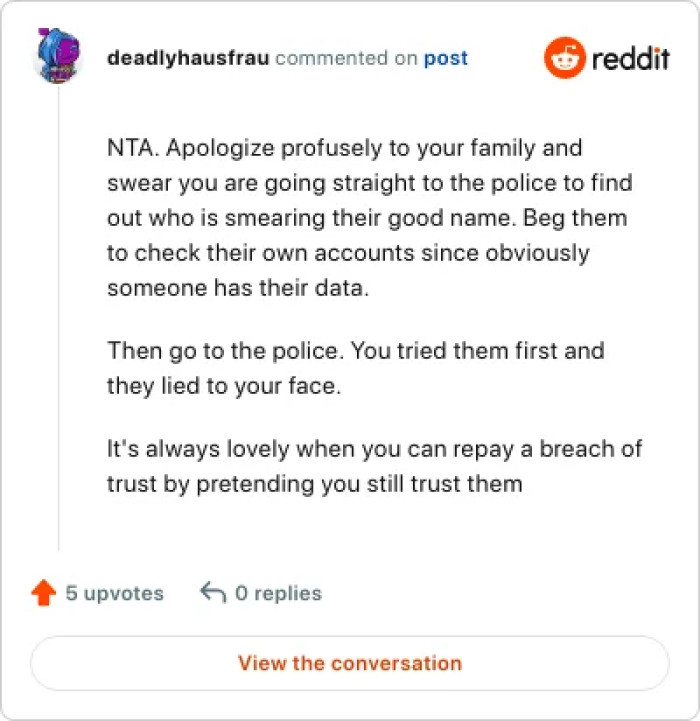Open deadlyhausfrau's avatar image
This screenshot has width=700, height=721.
(57, 58)
